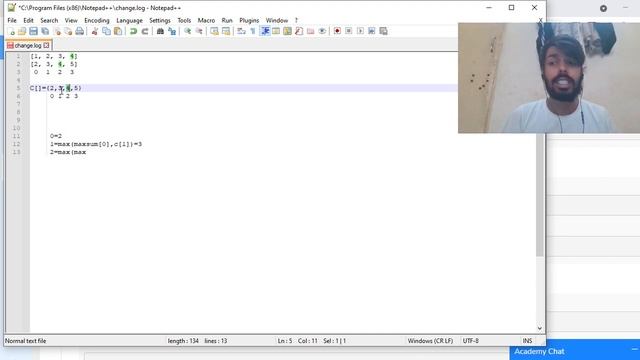
Task: Click the Paste toolbar icon
Action: [118, 31]
